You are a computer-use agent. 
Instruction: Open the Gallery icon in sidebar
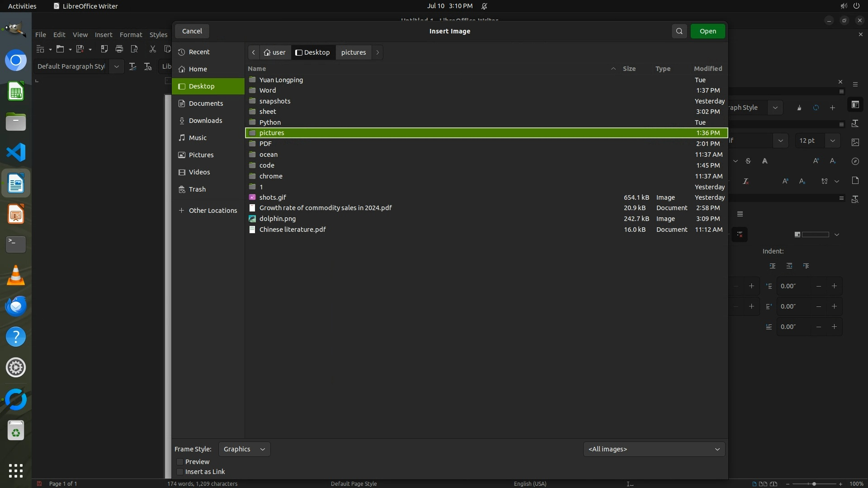click(x=855, y=142)
